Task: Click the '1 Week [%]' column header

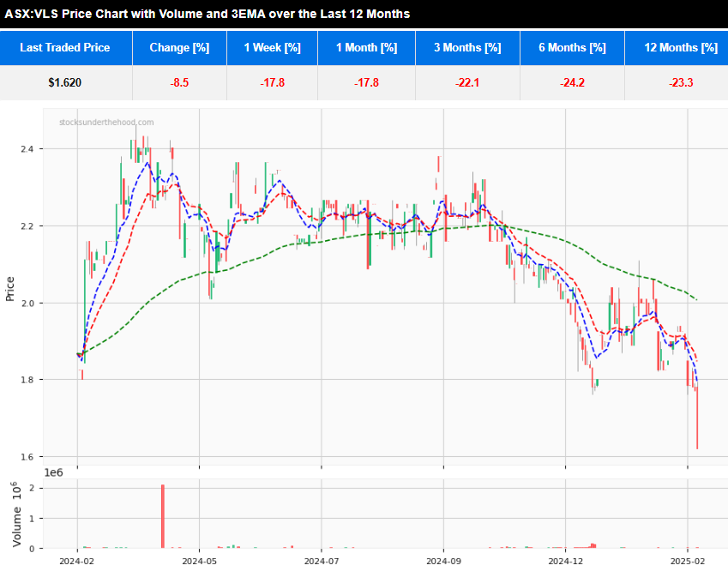Action: tap(272, 47)
